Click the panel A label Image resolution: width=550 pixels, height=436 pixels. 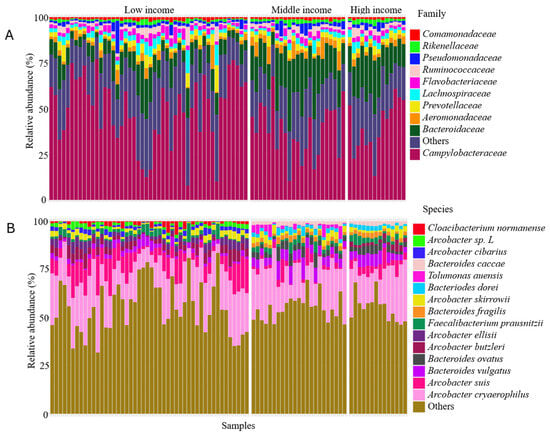pos(9,35)
